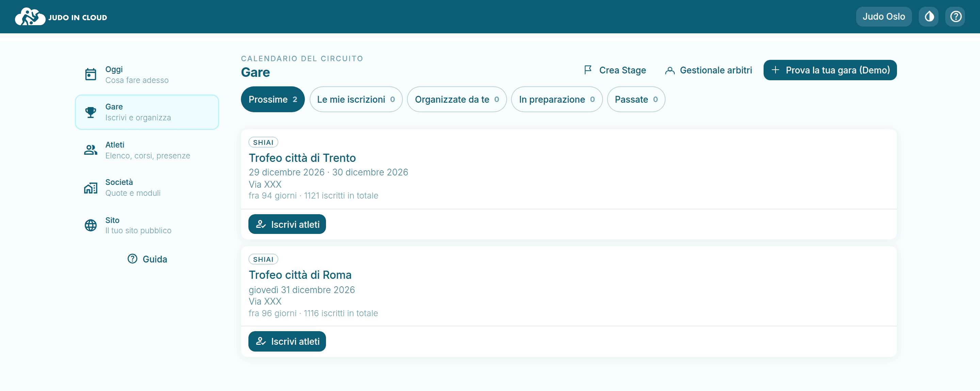
Task: Click the Sito globe icon in the sidebar
Action: (x=91, y=225)
